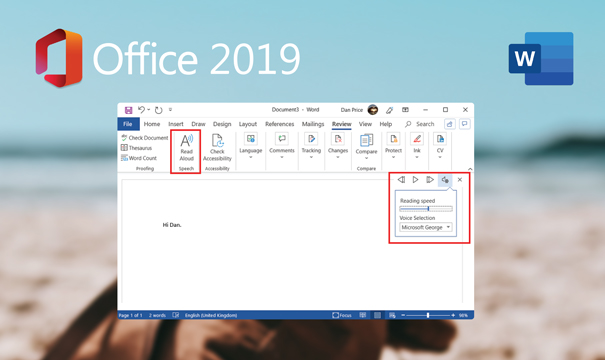Screen dimensions: 605x360
Task: Open the Thesaurus button
Action: point(136,148)
